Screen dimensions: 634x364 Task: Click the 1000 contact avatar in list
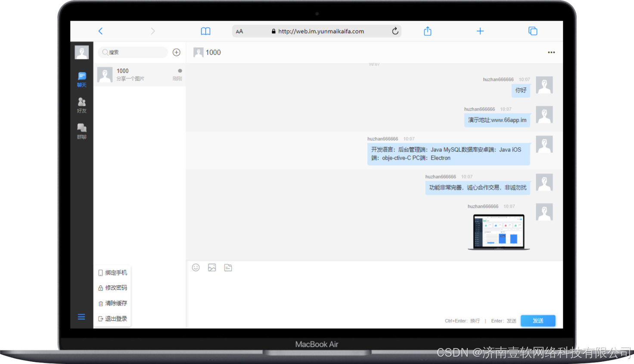click(105, 74)
